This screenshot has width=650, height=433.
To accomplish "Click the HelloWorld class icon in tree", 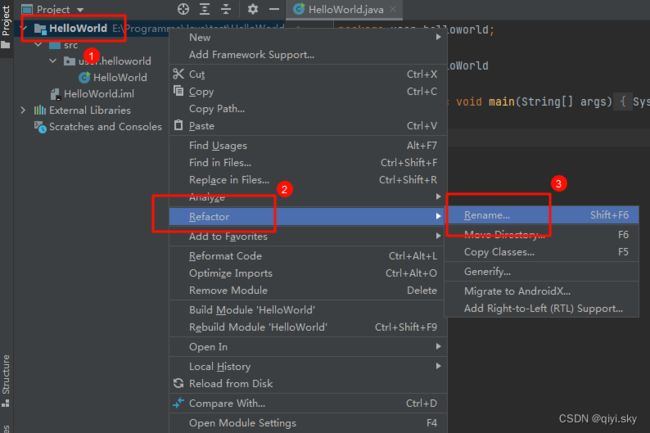I will (x=85, y=77).
